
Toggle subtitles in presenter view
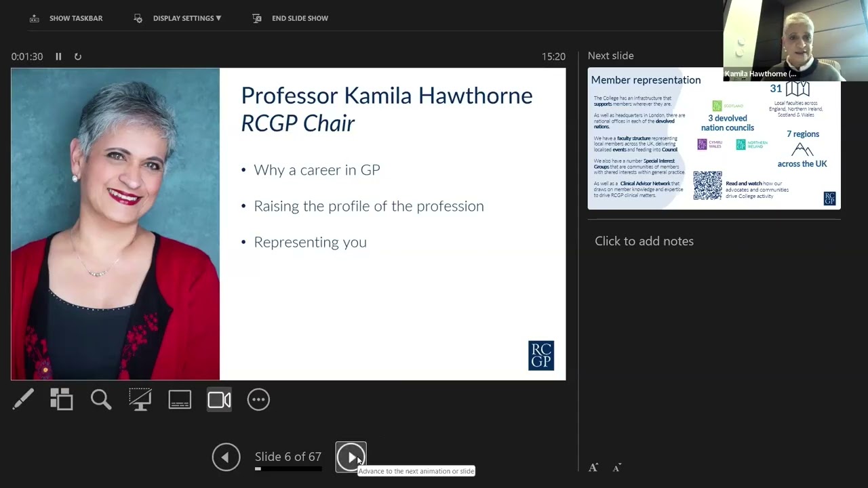coord(180,399)
